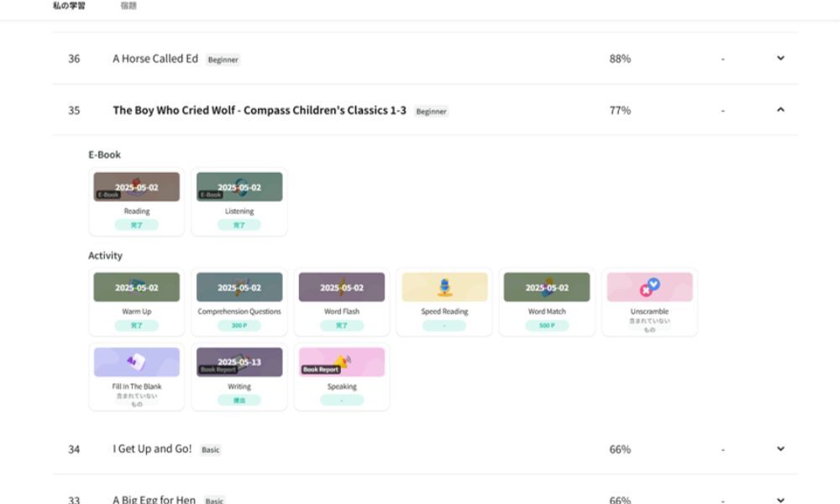Open the Speed Reading microphone icon
This screenshot has width=840, height=504.
[444, 287]
